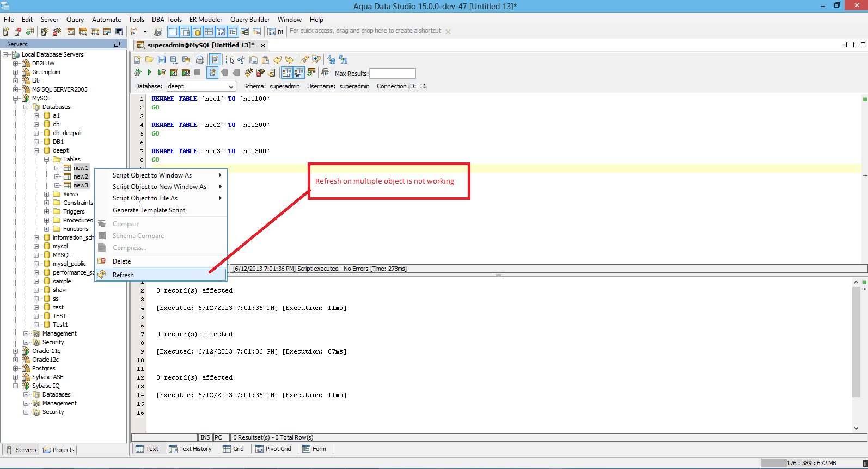868x469 pixels.
Task: Click the memory usage bar 176 : 389 : 672 MB
Action: tap(810, 463)
